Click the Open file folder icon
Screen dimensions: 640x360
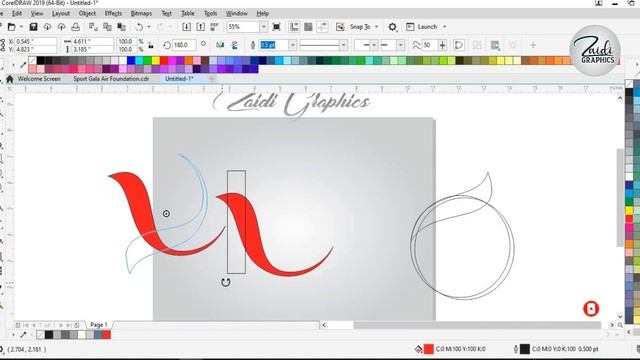tap(11, 27)
